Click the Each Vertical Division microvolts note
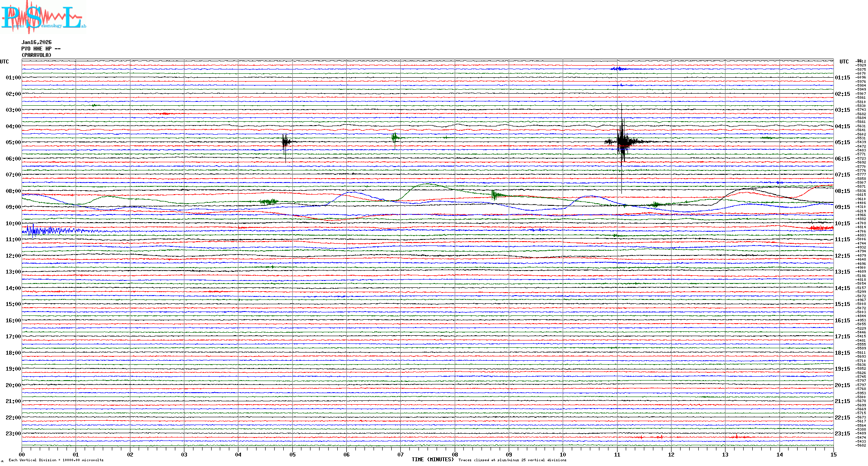This screenshot has width=868, height=466. [56, 460]
